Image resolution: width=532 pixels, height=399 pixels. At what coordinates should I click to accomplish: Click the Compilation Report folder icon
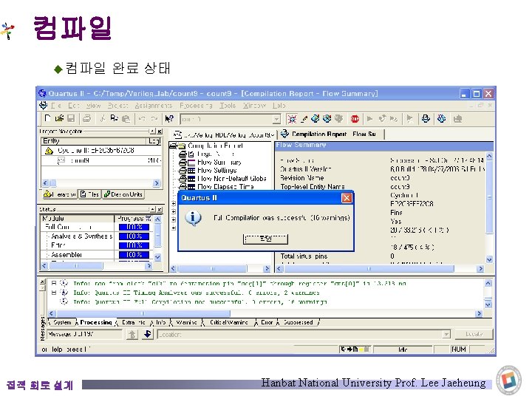pos(183,146)
